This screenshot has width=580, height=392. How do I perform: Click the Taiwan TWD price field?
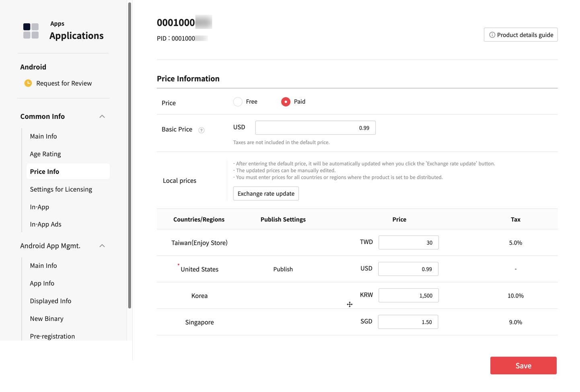point(408,243)
